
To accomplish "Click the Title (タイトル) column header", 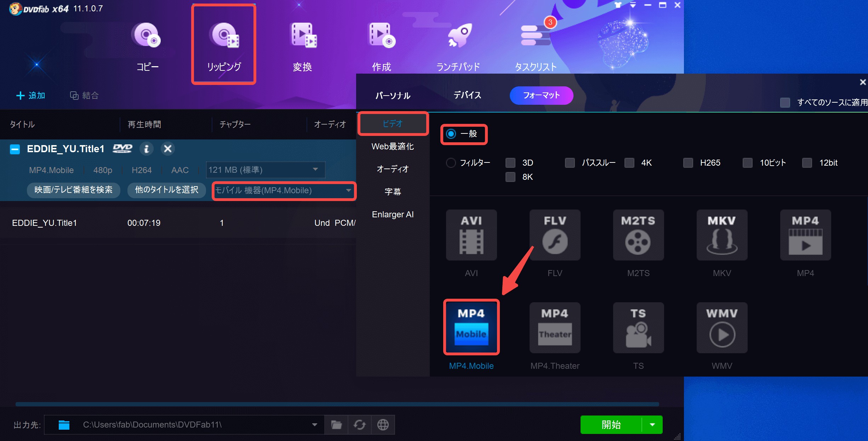I will click(x=22, y=125).
